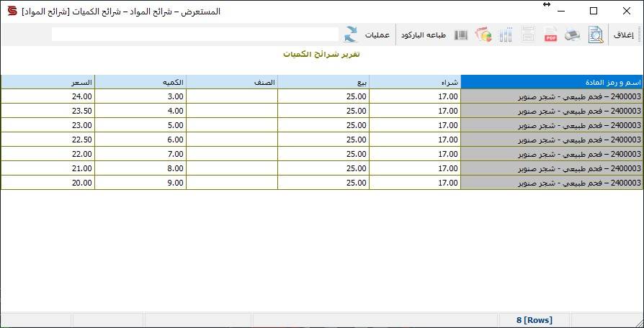
Task: Close the window with X button
Action: tap(626, 11)
